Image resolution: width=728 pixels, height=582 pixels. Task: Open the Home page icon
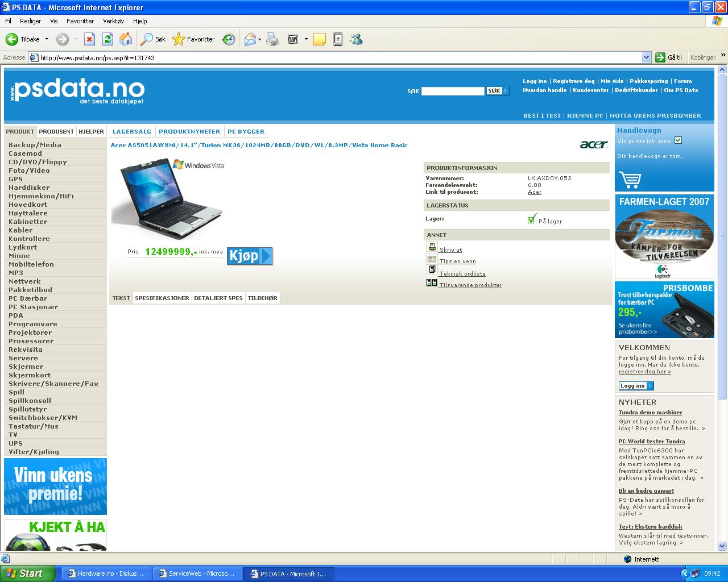(126, 39)
